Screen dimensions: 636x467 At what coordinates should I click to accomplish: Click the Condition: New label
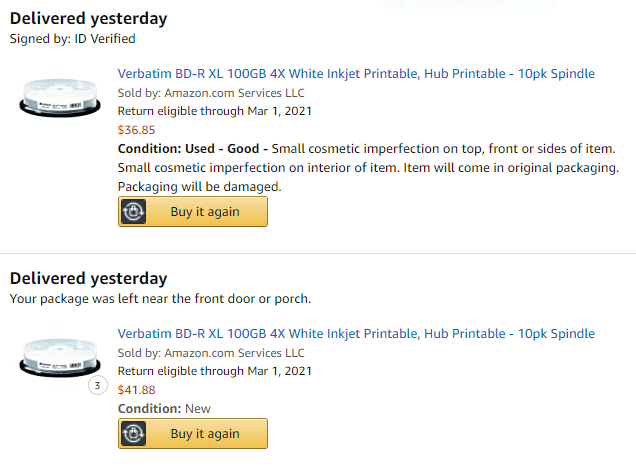pos(164,409)
